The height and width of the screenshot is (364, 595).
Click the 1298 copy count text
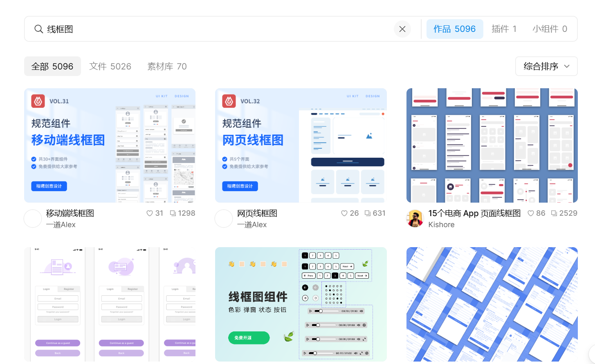(186, 213)
